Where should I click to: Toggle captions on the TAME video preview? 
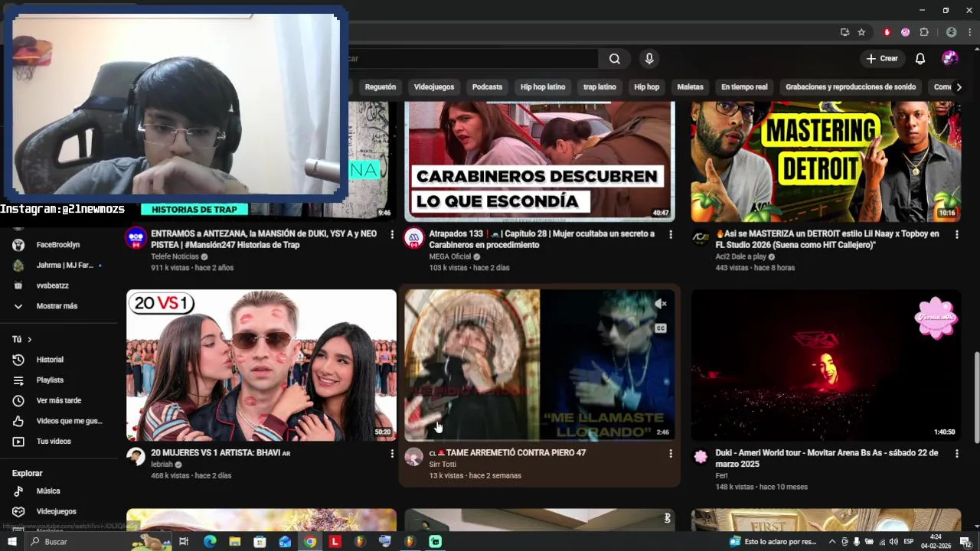tap(661, 328)
